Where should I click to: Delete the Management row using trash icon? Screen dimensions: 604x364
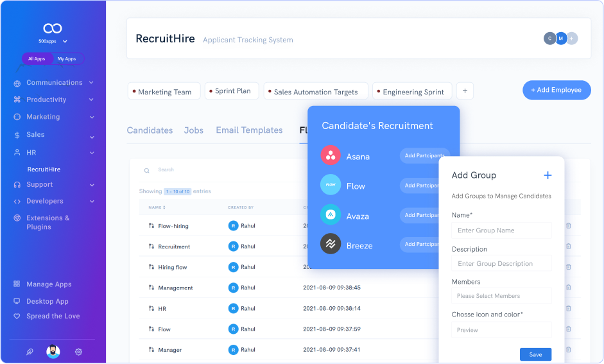point(568,288)
